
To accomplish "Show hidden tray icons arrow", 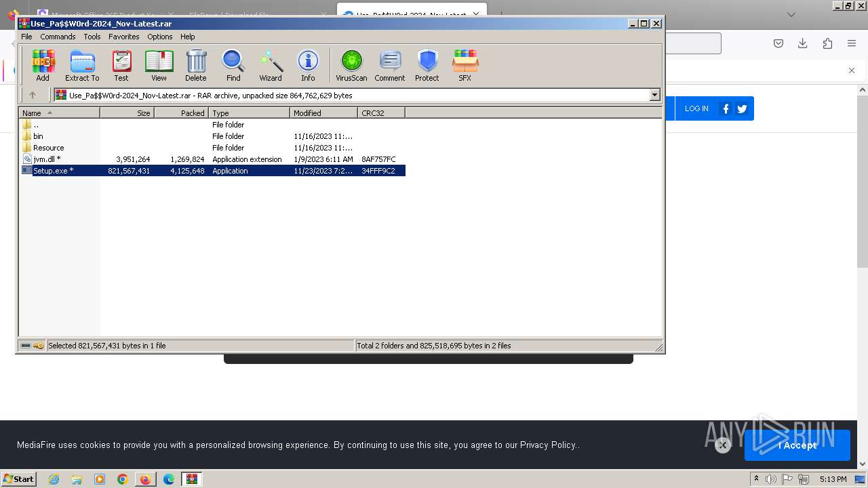I will coord(756,479).
